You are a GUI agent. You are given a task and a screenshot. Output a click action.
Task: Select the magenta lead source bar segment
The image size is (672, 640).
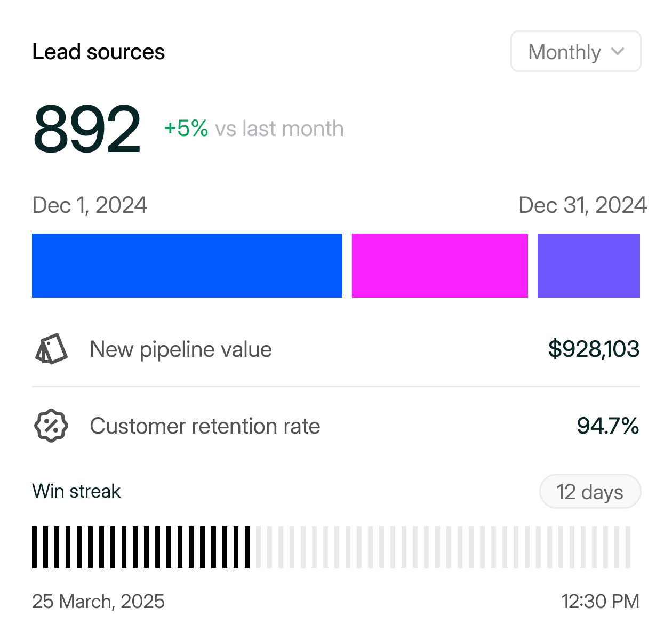tap(439, 266)
